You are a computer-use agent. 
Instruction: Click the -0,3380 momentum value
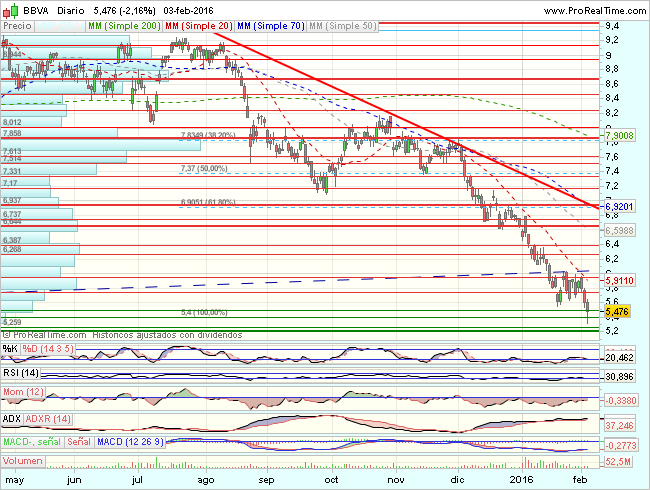pyautogui.click(x=621, y=401)
